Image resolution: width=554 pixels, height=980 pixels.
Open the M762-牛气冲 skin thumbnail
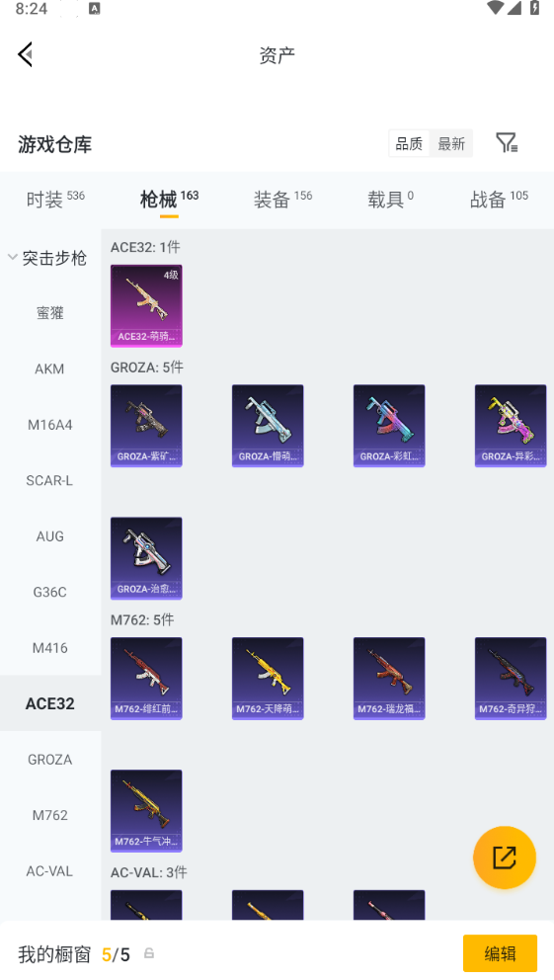click(146, 811)
